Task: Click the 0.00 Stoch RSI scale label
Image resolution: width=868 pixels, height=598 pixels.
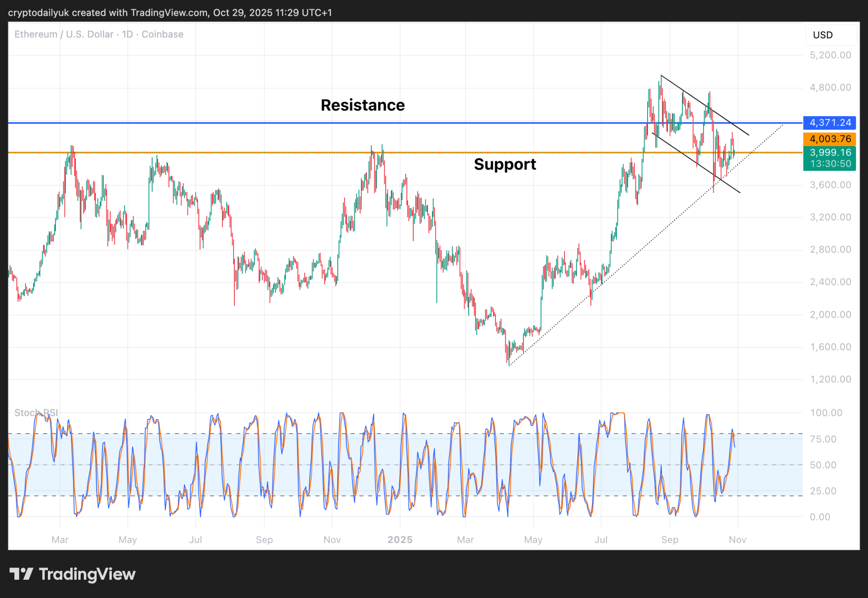Action: (x=820, y=517)
